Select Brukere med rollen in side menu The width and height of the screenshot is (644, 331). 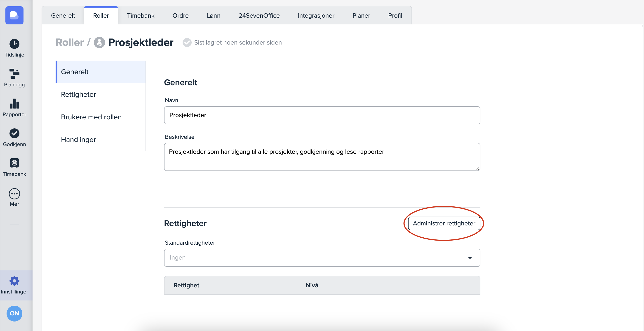[91, 117]
